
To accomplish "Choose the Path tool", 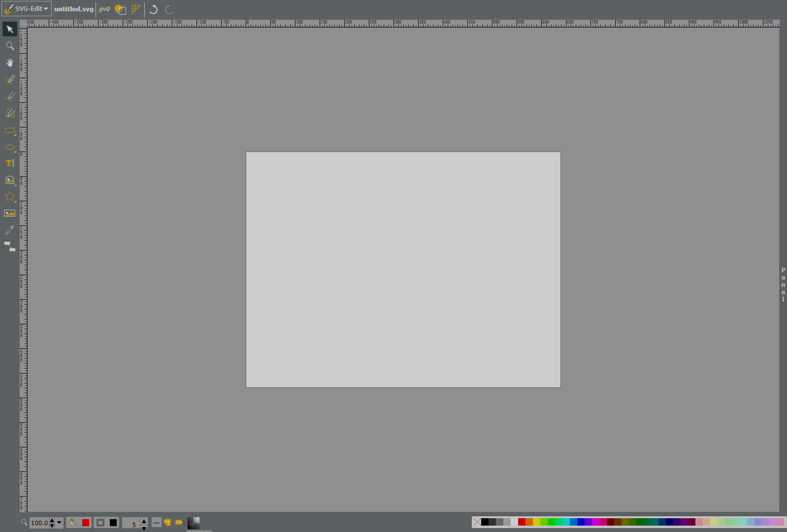I will 10,113.
